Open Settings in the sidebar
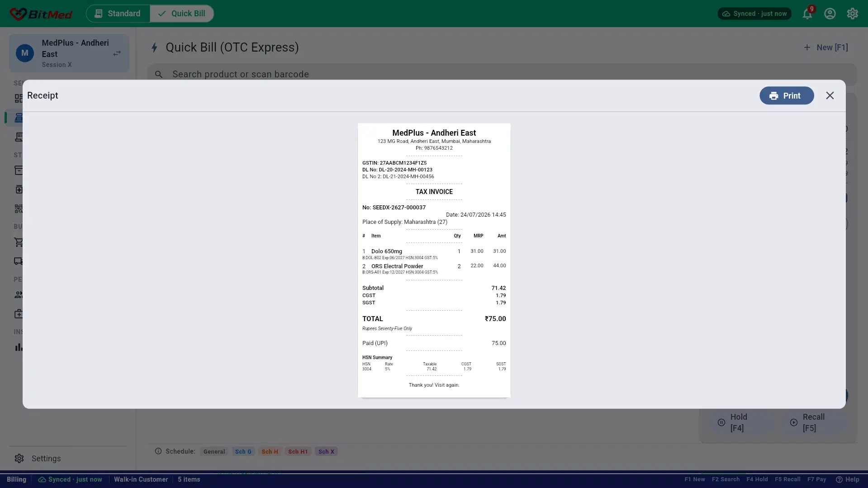The width and height of the screenshot is (868, 488). click(68, 459)
